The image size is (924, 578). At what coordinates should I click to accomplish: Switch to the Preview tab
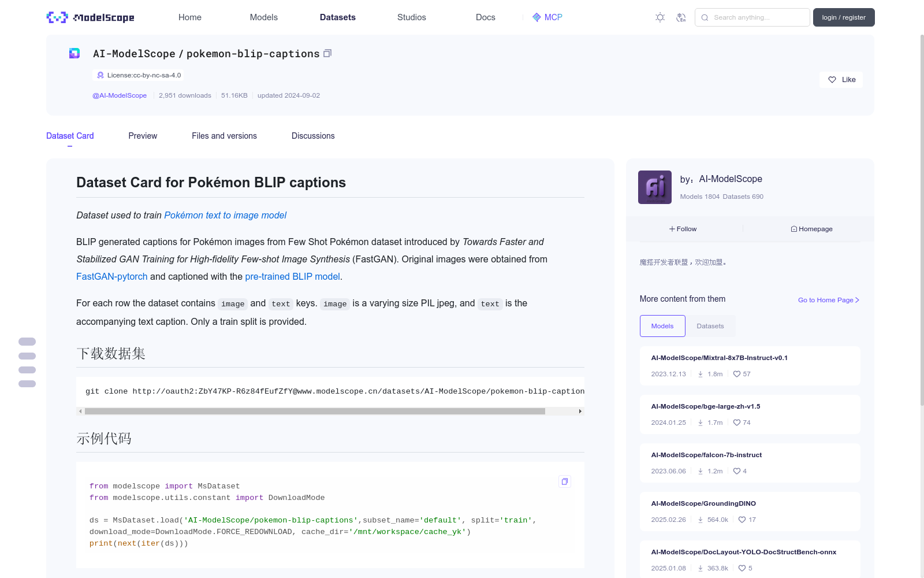(x=143, y=136)
